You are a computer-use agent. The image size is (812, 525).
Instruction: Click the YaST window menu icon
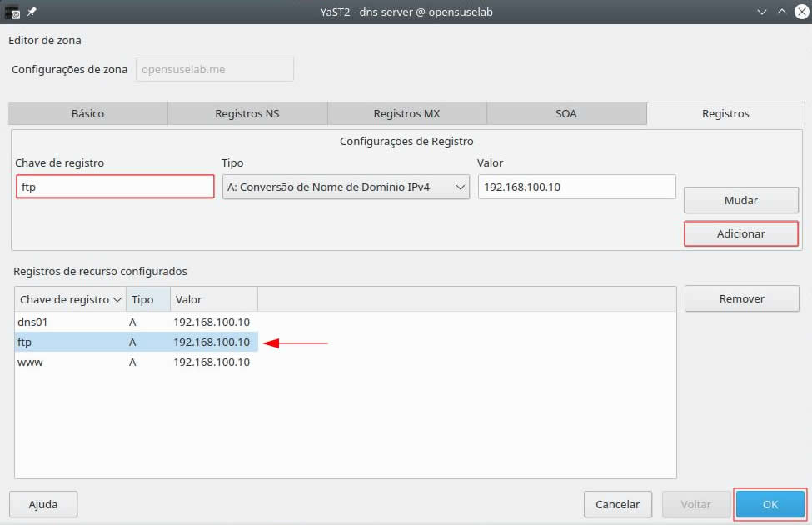12,12
